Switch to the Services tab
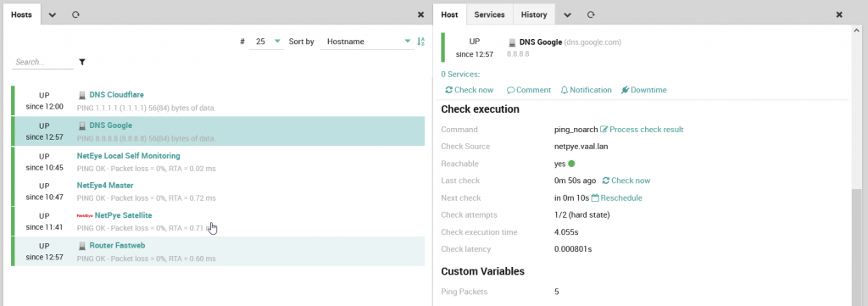 (489, 15)
